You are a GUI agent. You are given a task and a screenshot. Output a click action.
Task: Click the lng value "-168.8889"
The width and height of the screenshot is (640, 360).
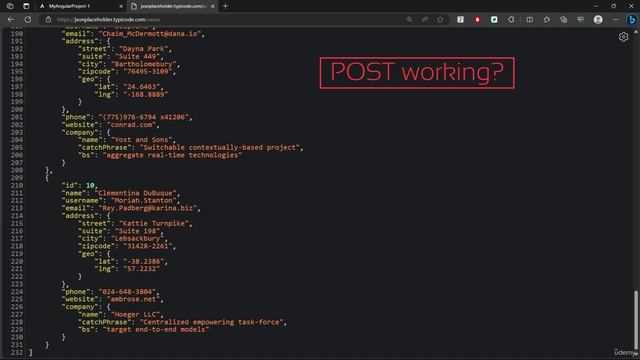pyautogui.click(x=145, y=94)
